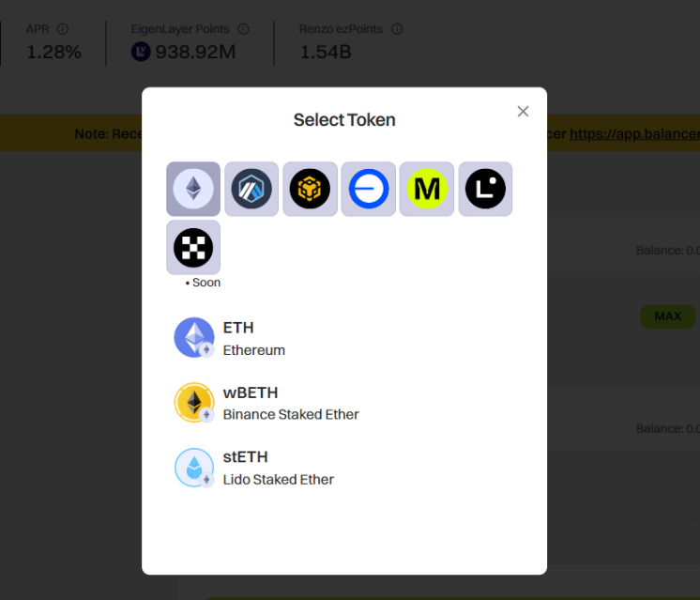Switch to the Base network icon
Screen dimensions: 700x600
coord(369,189)
